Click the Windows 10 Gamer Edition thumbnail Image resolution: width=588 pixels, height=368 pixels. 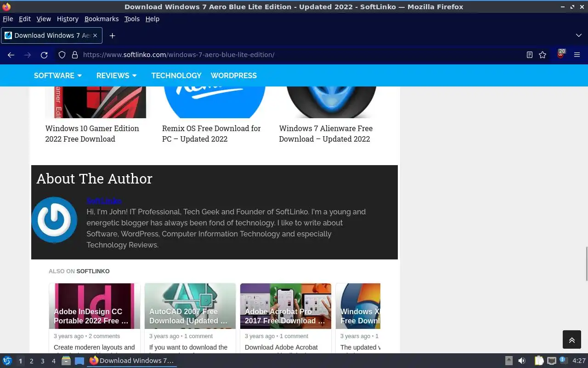pyautogui.click(x=96, y=102)
